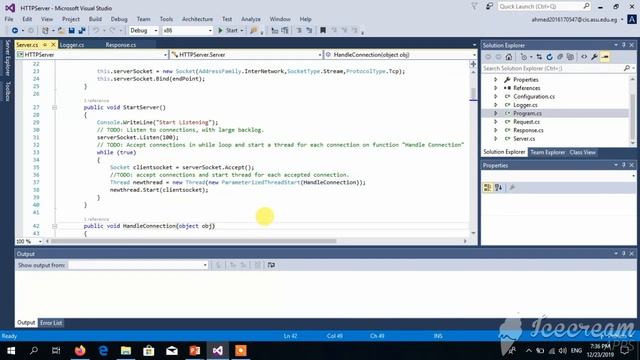The image size is (640, 360).
Task: Toggle Show All Files in Solution Explorer
Action: [570, 57]
